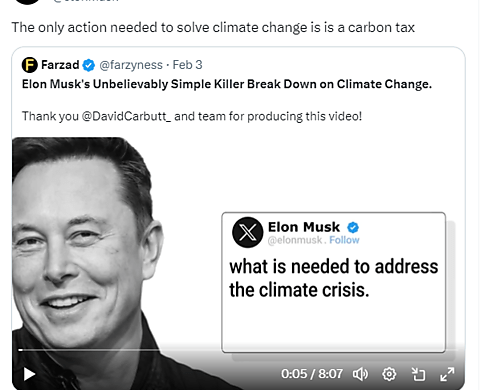Viewport: 480px width, 390px height.
Task: Click the X logo in the overlay card
Action: pos(248,232)
